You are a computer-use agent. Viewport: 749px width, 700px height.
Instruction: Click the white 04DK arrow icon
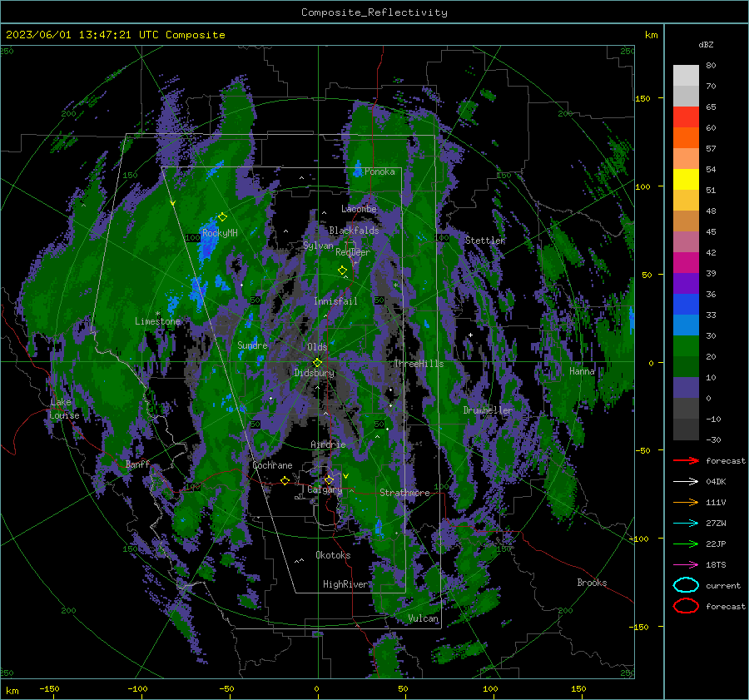pyautogui.click(x=686, y=481)
